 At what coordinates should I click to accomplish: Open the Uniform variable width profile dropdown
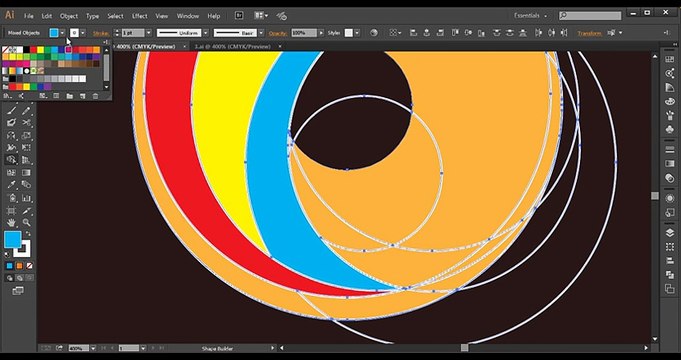pyautogui.click(x=206, y=33)
